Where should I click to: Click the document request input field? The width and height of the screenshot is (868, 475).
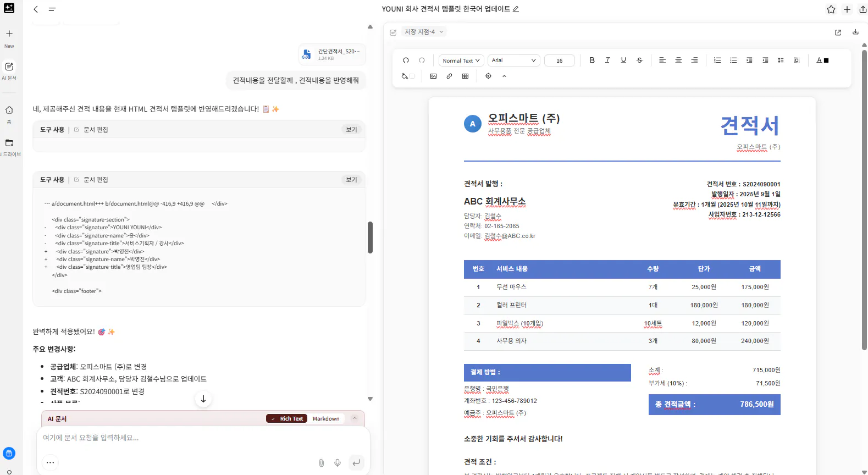coord(203,438)
